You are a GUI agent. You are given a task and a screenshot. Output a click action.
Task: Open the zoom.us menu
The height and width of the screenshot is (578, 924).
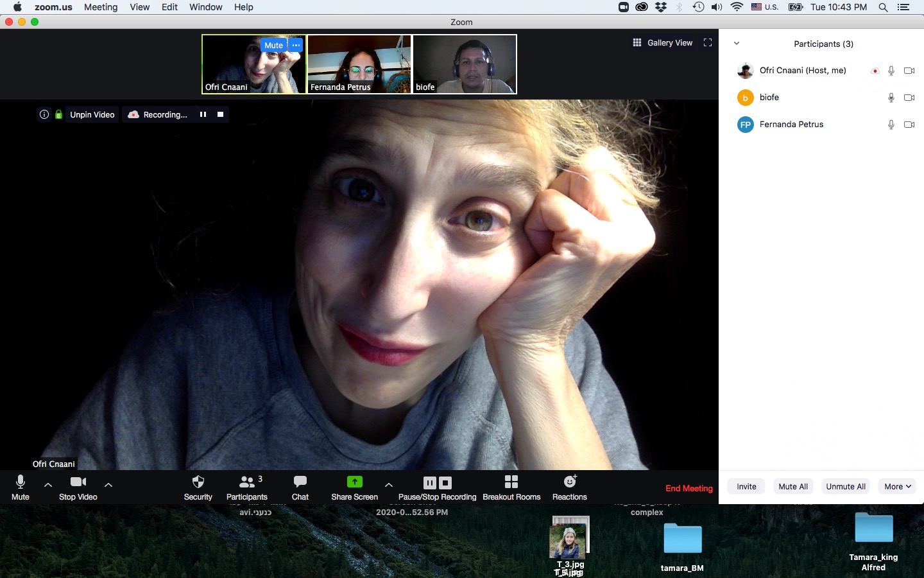point(53,7)
